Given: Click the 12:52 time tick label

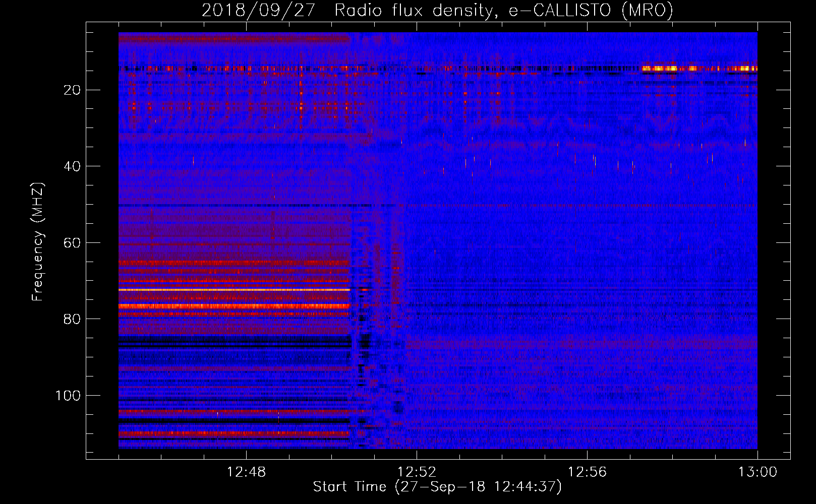Looking at the screenshot, I should [x=417, y=472].
